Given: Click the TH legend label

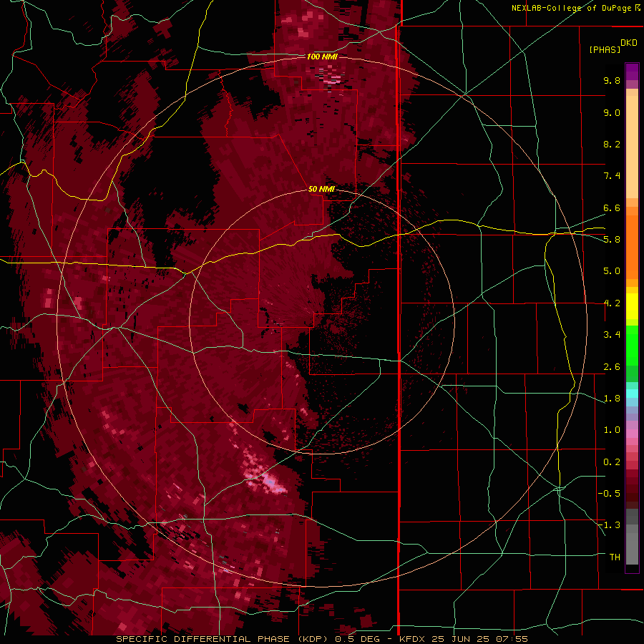Looking at the screenshot, I should click(615, 557).
